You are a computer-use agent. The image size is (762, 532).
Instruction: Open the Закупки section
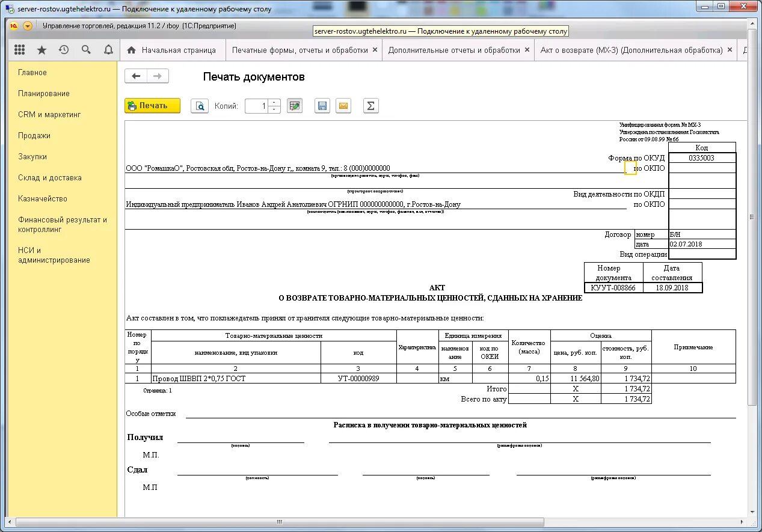(32, 157)
